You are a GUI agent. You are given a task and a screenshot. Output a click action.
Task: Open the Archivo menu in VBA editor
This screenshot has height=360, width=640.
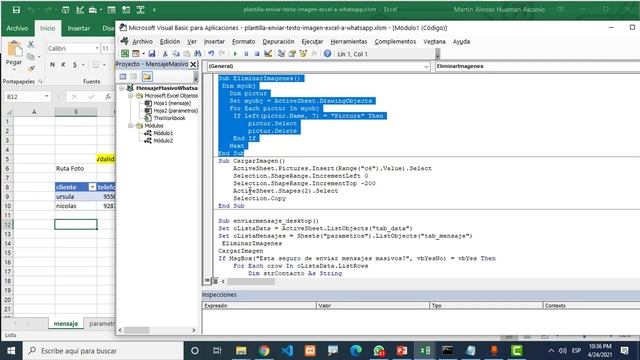point(142,42)
